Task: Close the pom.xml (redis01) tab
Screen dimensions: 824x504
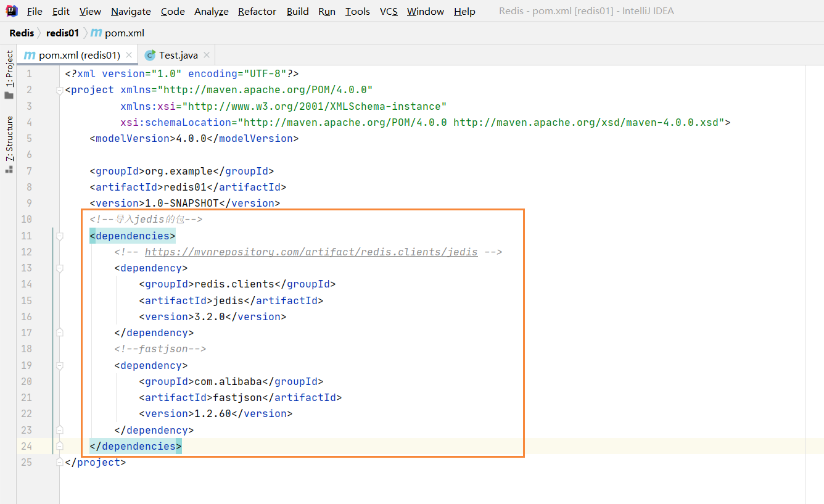Action: (x=129, y=55)
